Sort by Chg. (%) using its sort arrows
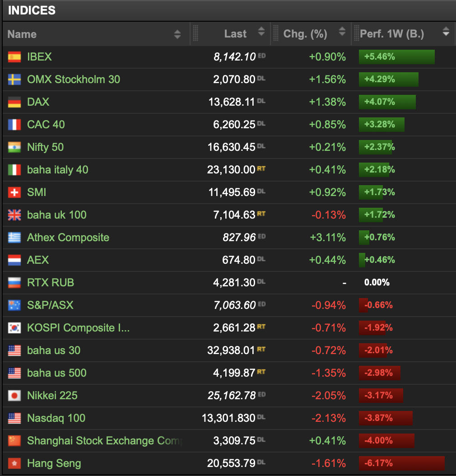 [342, 31]
